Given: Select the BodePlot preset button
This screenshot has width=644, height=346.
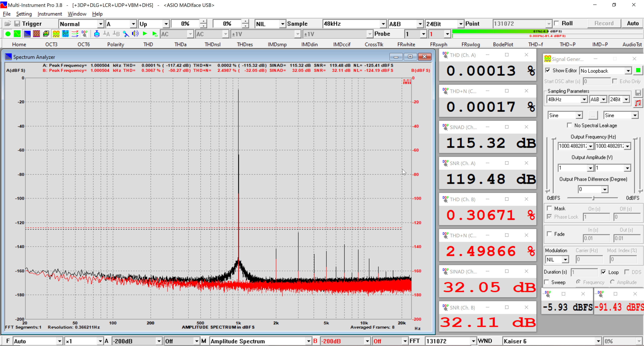Looking at the screenshot, I should (503, 44).
